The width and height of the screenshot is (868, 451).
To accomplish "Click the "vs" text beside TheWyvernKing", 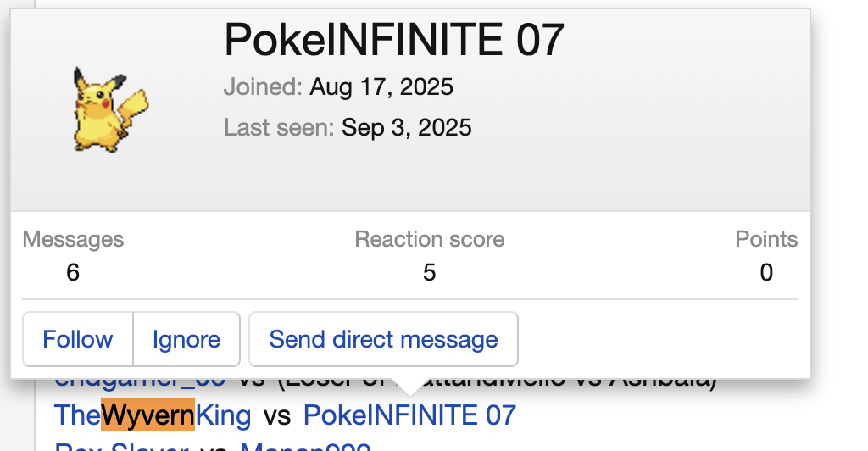I will 277,415.
